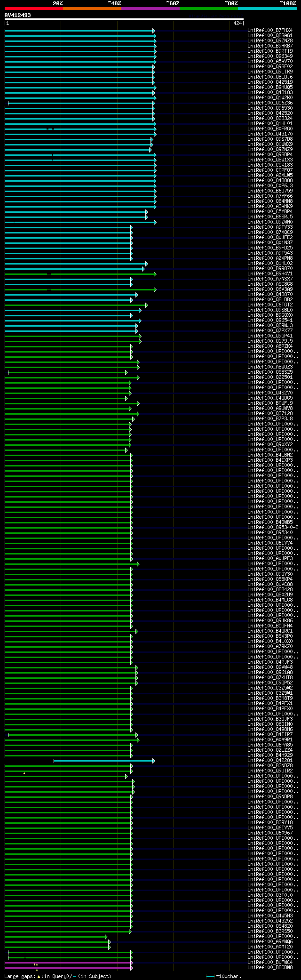Click the white query sequence bar

[x=124, y=19]
